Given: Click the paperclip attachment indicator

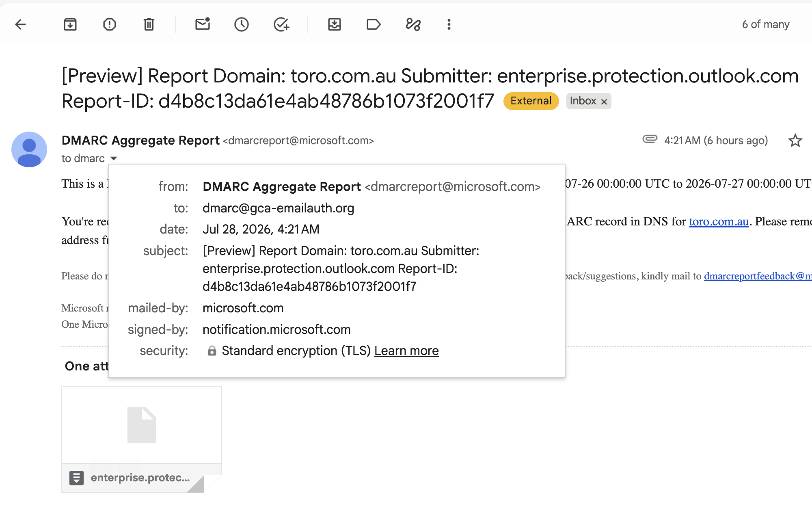Looking at the screenshot, I should pos(650,139).
